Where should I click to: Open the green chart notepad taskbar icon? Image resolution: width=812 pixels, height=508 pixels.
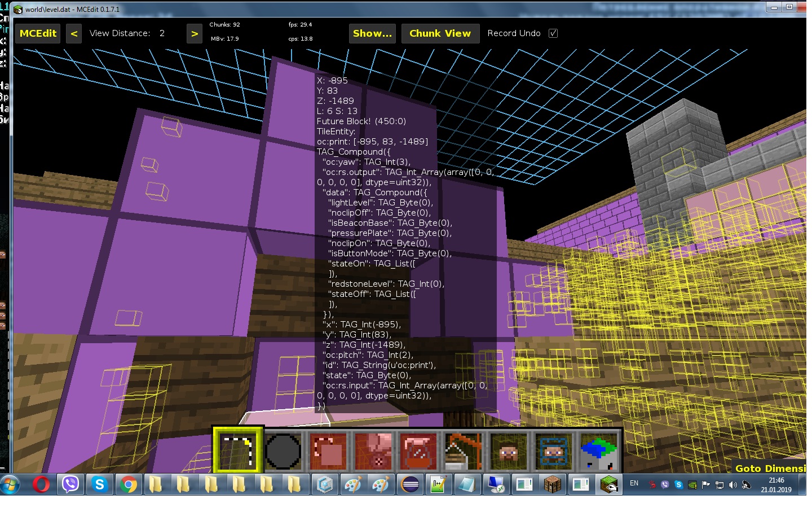click(x=438, y=484)
